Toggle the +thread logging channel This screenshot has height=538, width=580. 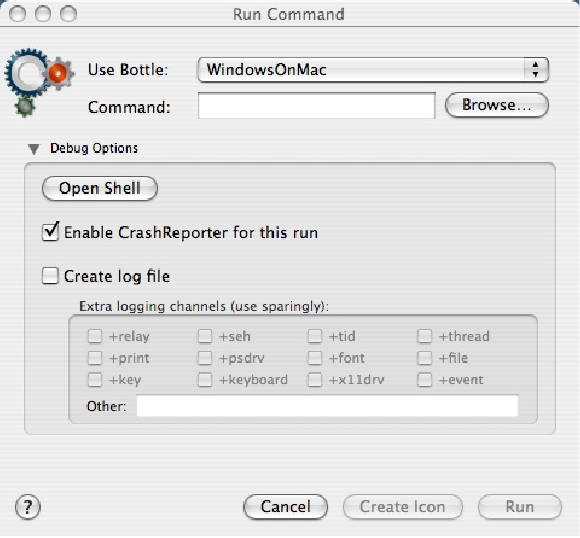424,336
